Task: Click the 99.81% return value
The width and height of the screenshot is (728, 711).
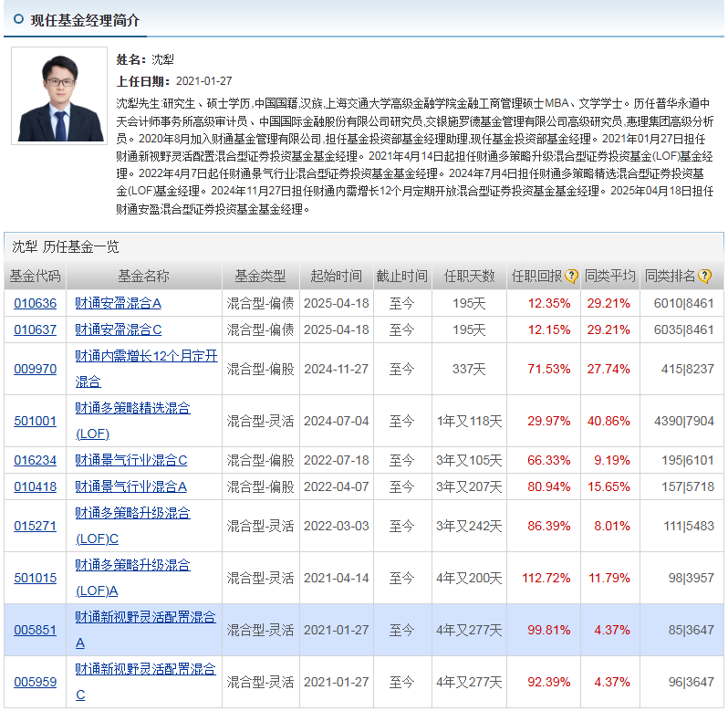Action: pos(549,630)
